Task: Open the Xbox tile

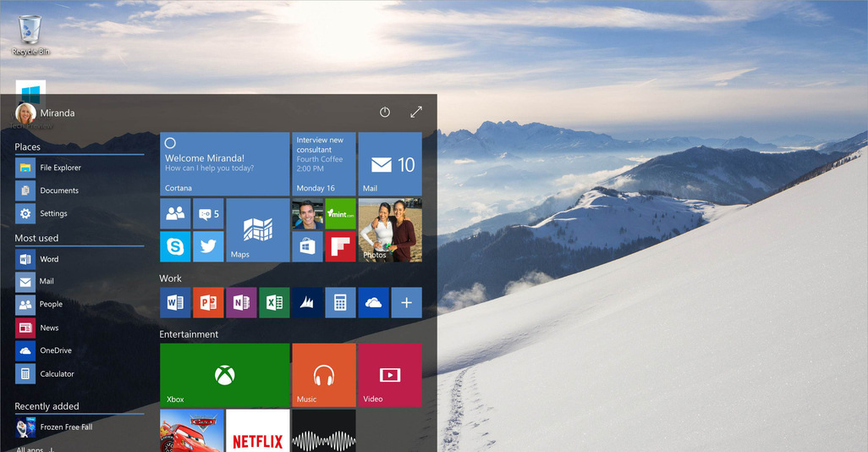Action: (224, 375)
